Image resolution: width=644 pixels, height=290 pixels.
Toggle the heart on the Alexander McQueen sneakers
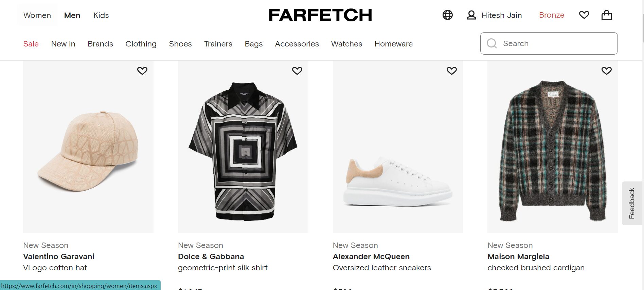(x=452, y=71)
